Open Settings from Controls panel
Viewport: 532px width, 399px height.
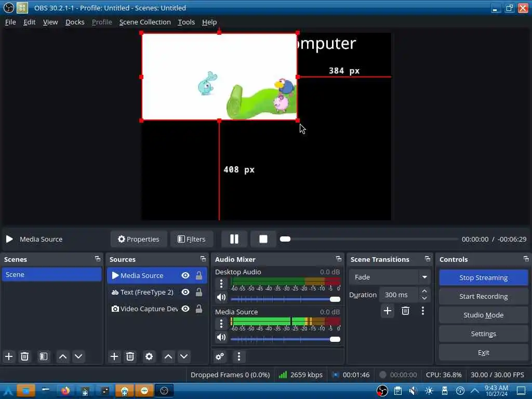tap(484, 334)
